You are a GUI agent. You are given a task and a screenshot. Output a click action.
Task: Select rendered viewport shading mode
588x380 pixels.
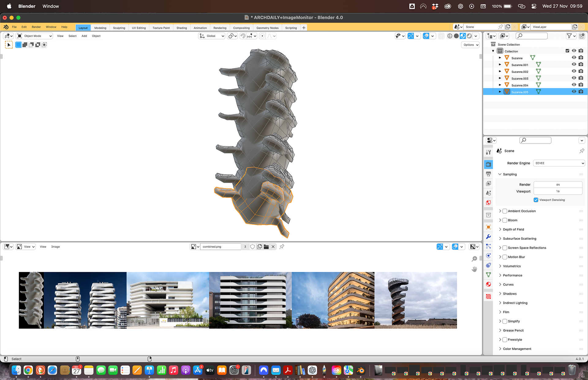click(469, 36)
